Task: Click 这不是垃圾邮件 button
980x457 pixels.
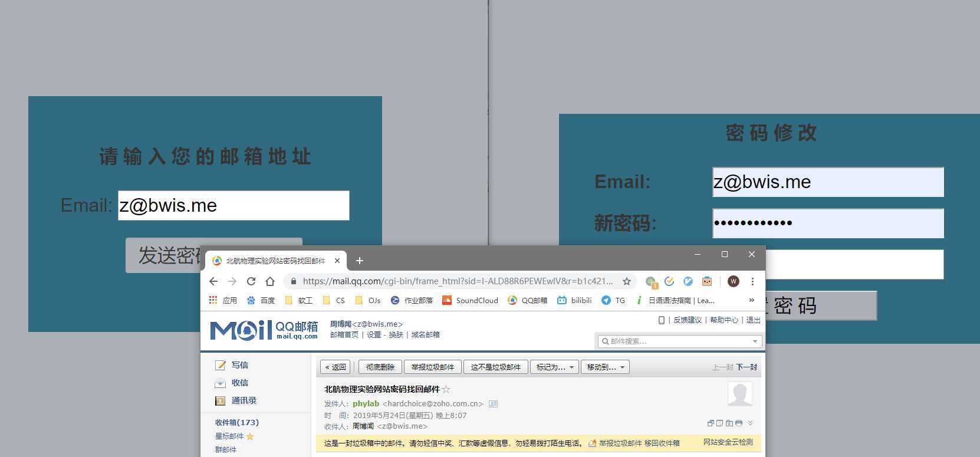Action: 496,367
